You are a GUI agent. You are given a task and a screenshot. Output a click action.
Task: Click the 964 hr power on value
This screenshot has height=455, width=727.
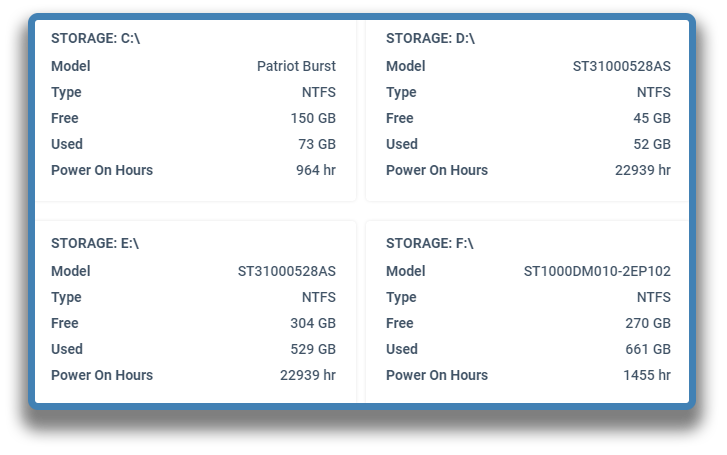point(316,170)
